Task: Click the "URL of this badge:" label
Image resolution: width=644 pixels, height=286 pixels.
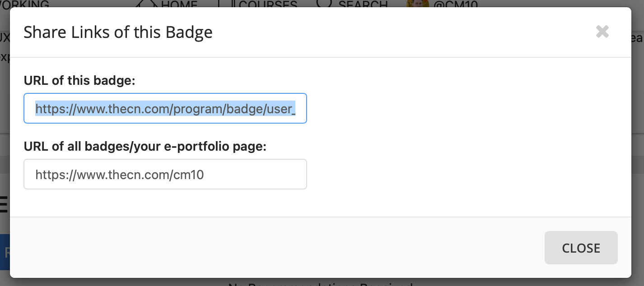Action: 80,80
